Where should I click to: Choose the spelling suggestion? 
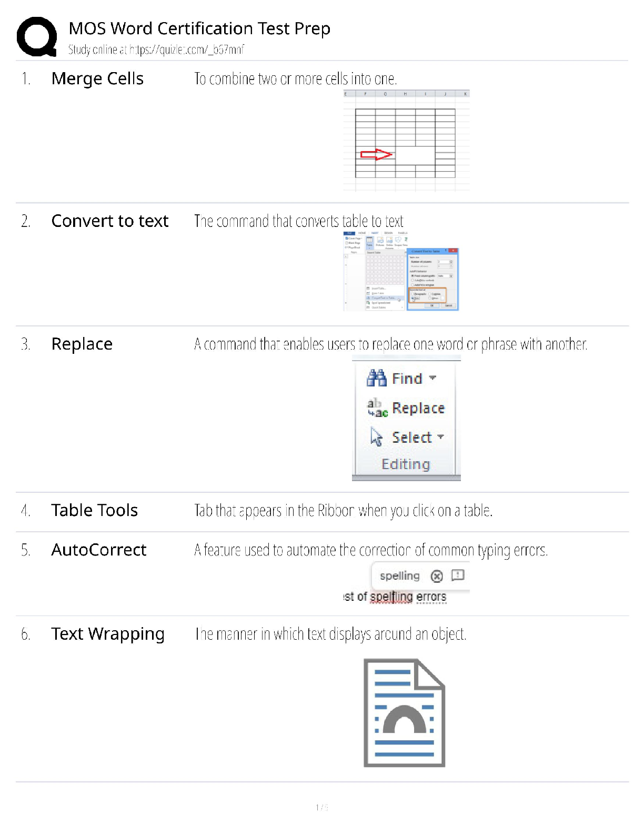[x=400, y=576]
